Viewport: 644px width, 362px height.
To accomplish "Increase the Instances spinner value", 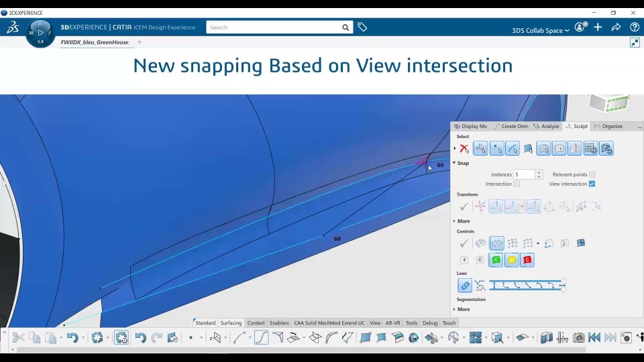I will pos(539,172).
